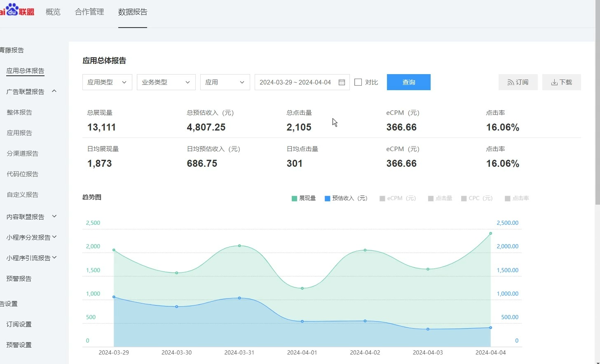Enable 点击量 legend series
This screenshot has width=600, height=364.
pos(440,198)
